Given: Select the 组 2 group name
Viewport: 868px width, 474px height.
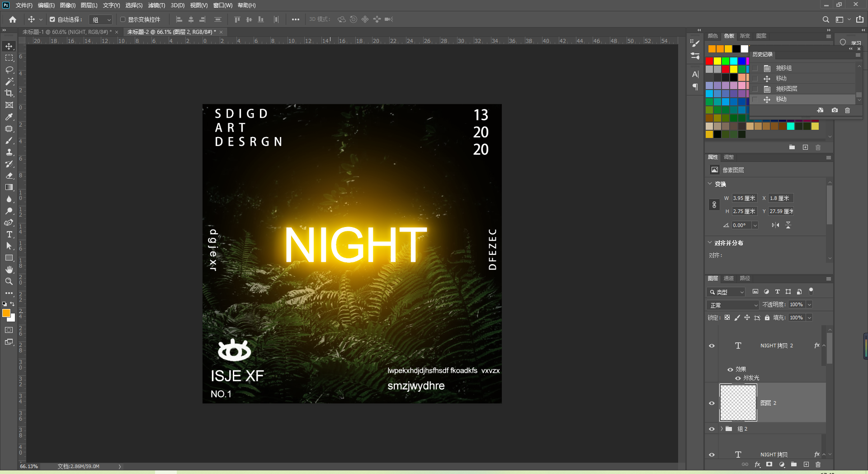Looking at the screenshot, I should (742, 429).
